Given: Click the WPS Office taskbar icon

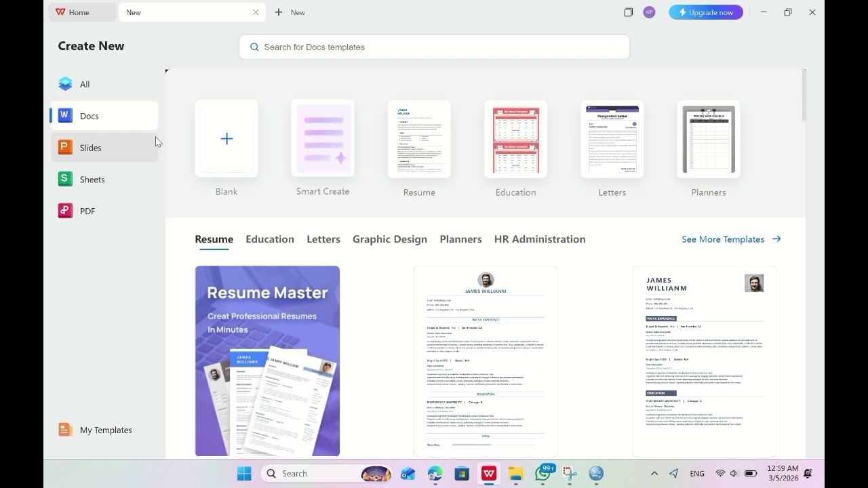Looking at the screenshot, I should click(489, 473).
